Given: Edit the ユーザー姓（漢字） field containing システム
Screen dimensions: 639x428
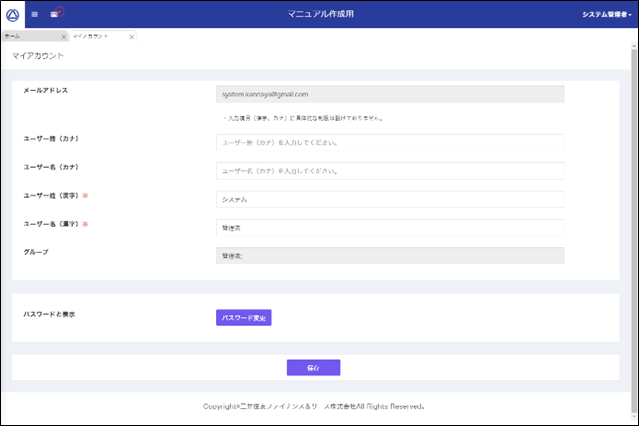Looking at the screenshot, I should point(390,199).
